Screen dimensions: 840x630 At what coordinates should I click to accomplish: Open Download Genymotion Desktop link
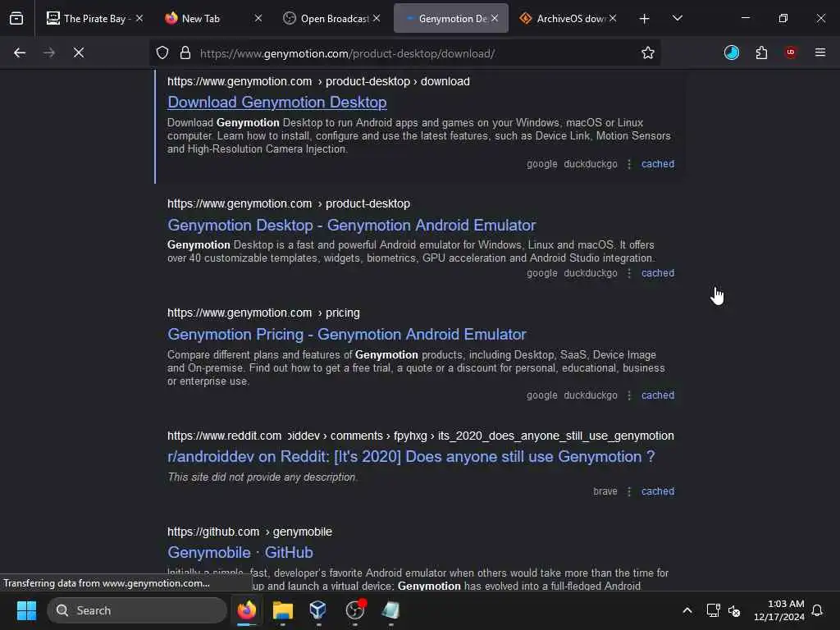(277, 103)
